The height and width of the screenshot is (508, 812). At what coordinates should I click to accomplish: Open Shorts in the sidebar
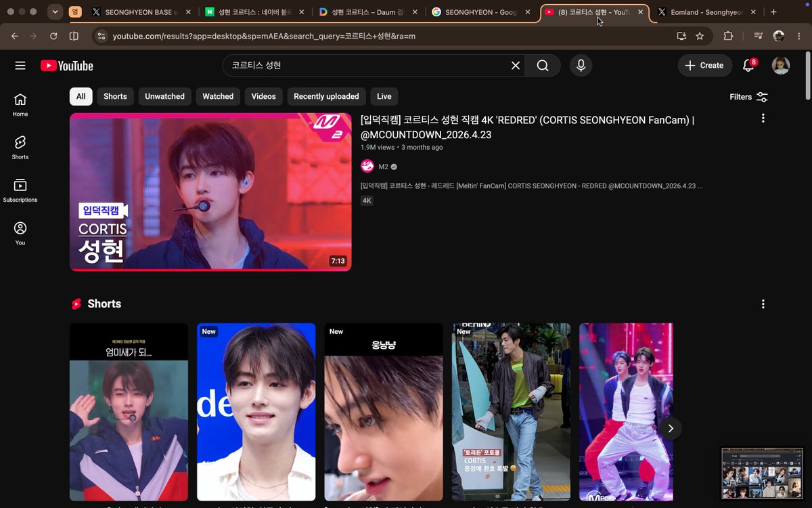click(x=20, y=148)
